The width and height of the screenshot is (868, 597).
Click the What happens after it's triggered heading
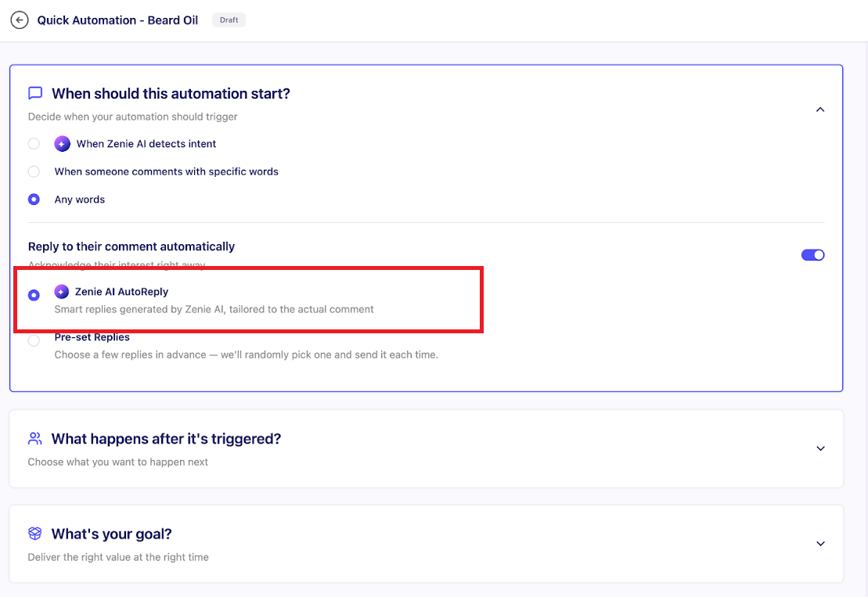click(x=166, y=439)
